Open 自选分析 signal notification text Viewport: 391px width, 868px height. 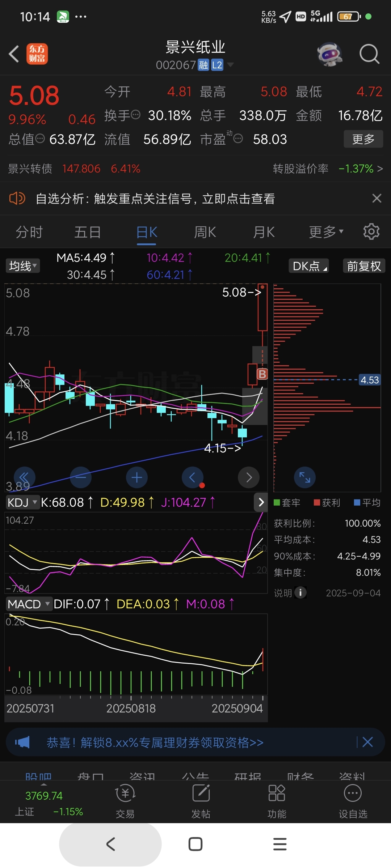[155, 198]
